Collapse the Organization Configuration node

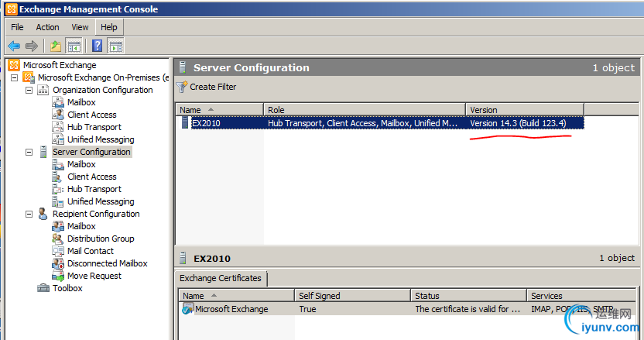29,90
